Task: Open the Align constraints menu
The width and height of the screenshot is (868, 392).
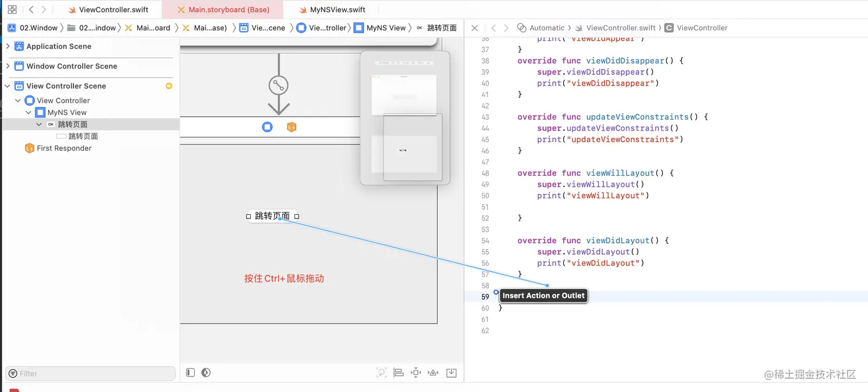Action: tap(398, 372)
